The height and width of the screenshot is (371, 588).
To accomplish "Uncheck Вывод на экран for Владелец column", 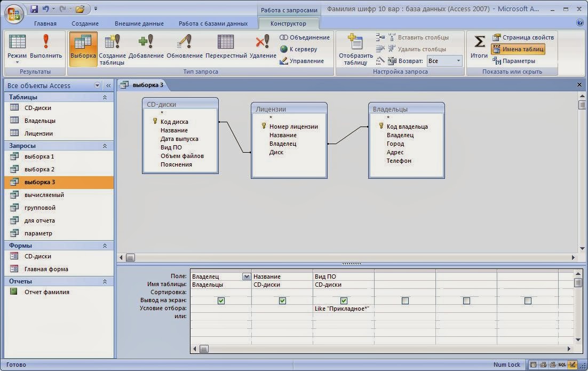I will (221, 301).
